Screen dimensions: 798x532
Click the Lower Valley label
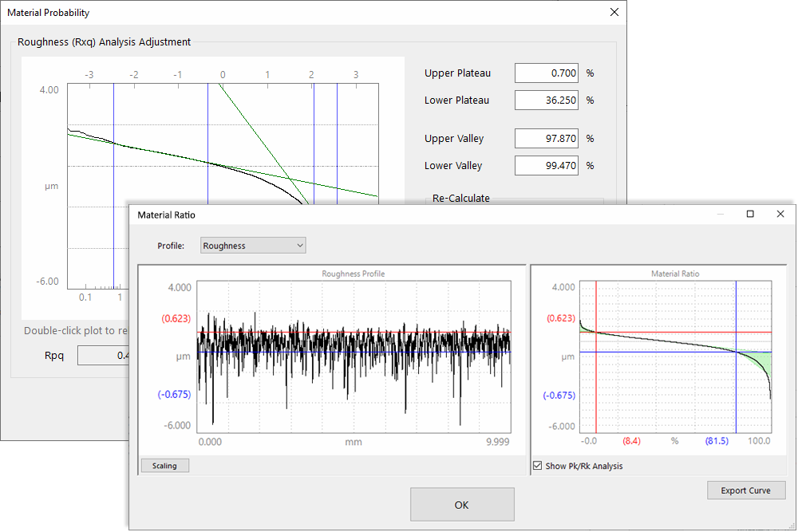[453, 166]
